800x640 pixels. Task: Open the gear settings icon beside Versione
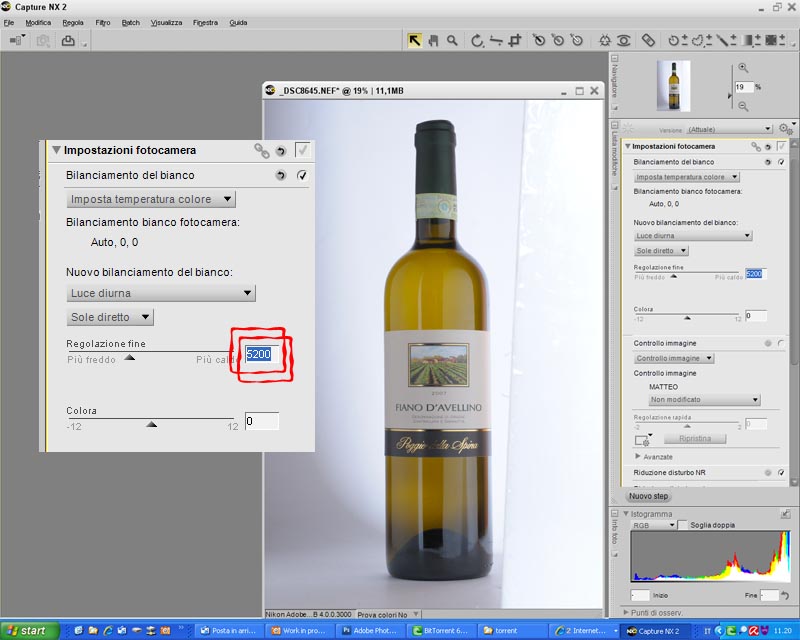coord(785,129)
